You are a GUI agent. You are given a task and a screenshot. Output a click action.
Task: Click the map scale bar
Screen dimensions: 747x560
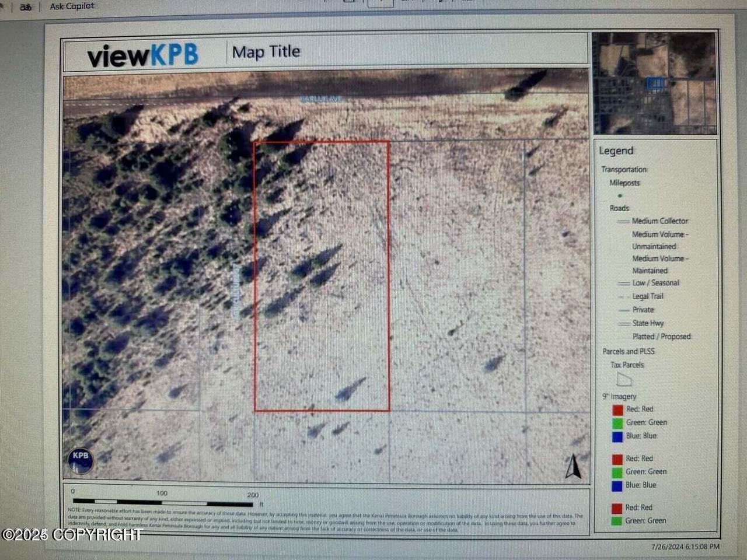click(x=163, y=502)
